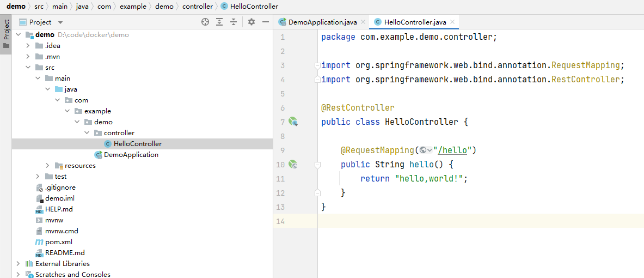Expand Scratches and Consoles node
This screenshot has width=644, height=278.
18,274
